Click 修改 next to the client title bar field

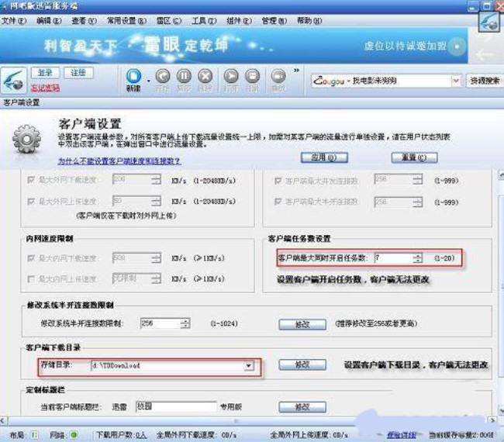click(302, 407)
